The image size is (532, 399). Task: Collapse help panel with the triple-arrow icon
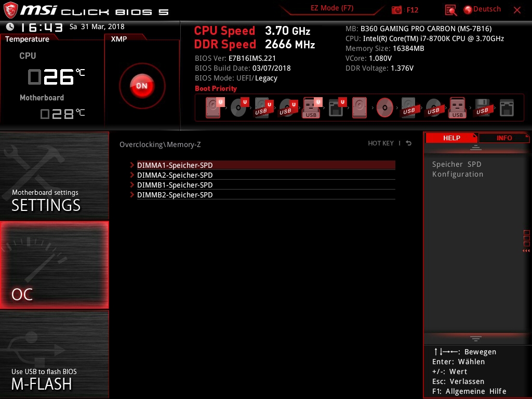[x=526, y=251]
